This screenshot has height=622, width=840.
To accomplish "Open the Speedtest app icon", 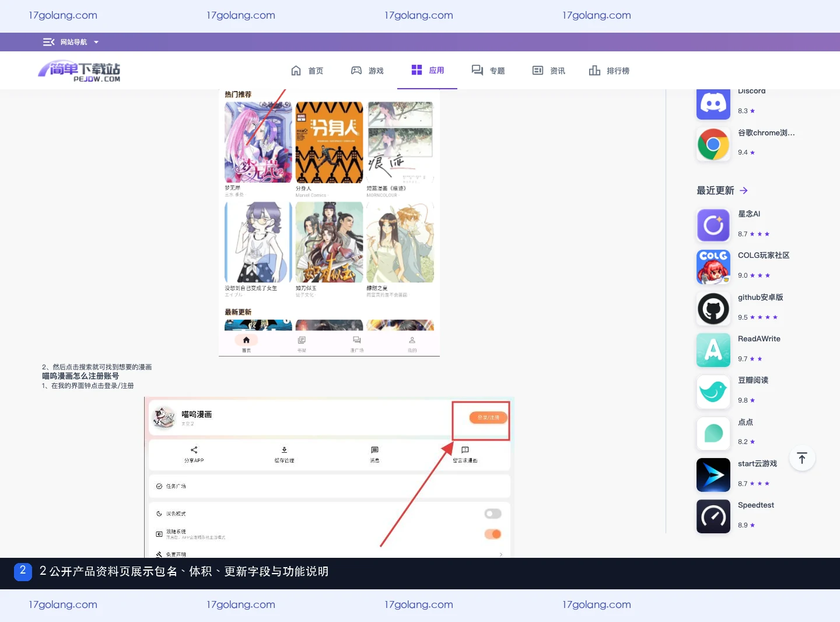I will [713, 516].
